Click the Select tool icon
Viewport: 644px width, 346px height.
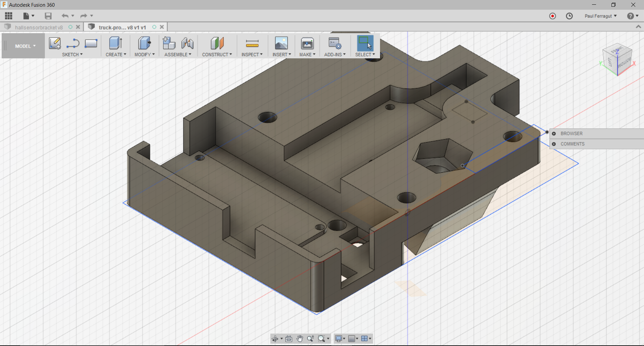(365, 43)
